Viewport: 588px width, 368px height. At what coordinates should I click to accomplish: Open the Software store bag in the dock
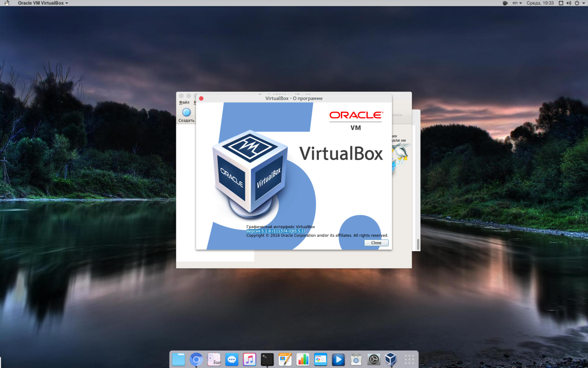pyautogui.click(x=356, y=359)
